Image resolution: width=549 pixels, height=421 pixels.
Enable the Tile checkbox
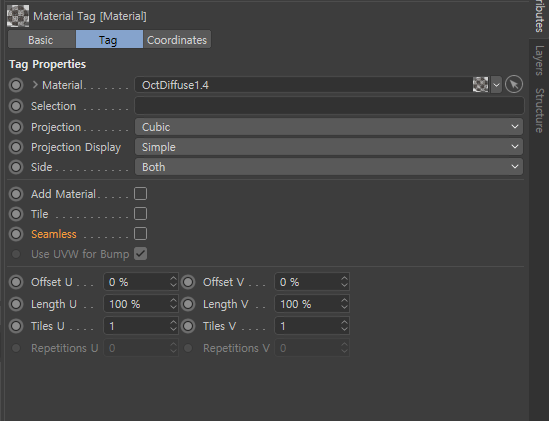pos(140,214)
